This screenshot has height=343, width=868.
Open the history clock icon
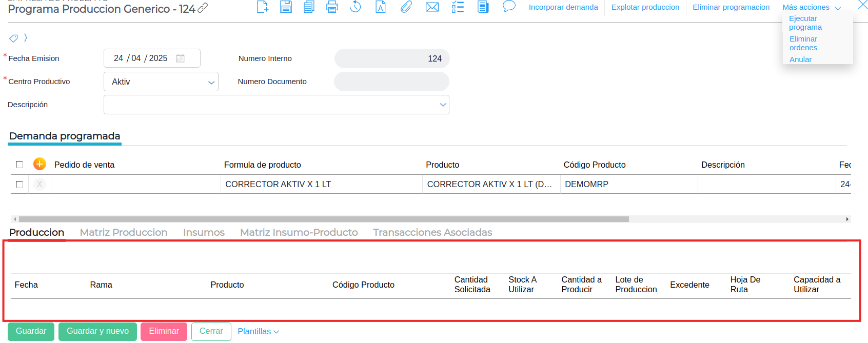[x=355, y=7]
